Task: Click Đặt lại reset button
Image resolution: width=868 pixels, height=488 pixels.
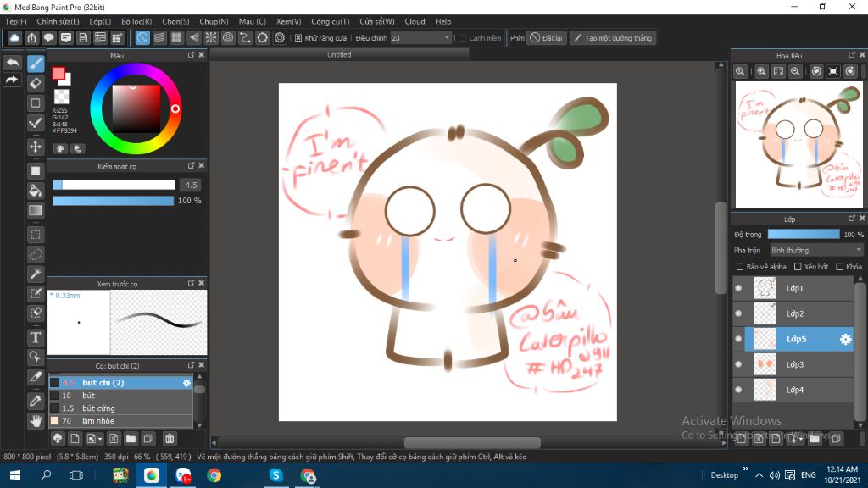Action: click(x=547, y=38)
